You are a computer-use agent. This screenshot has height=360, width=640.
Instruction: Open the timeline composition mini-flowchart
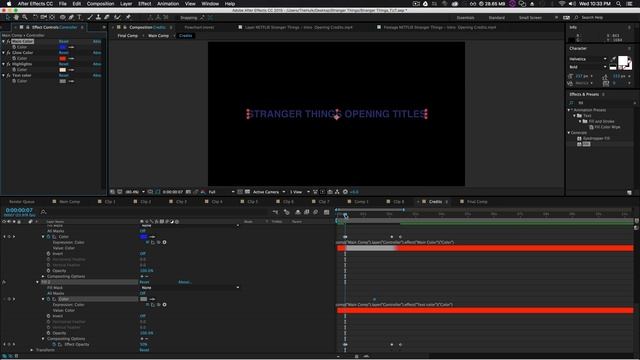coord(276,212)
